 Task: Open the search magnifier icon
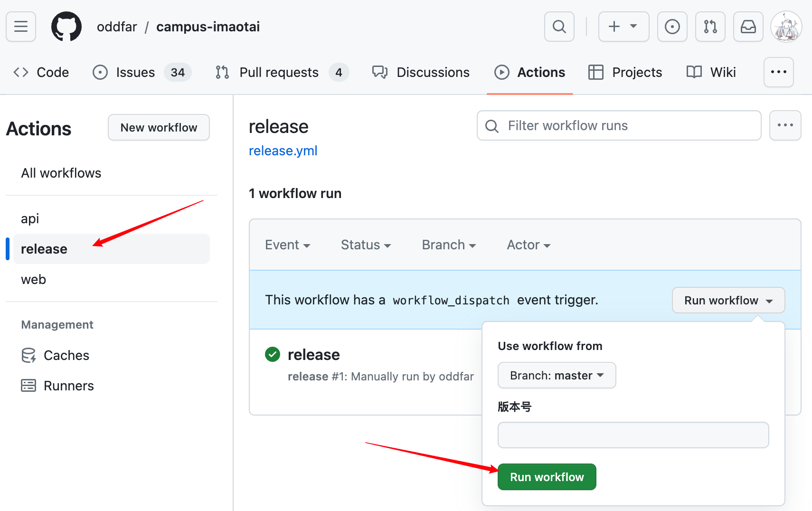(559, 27)
